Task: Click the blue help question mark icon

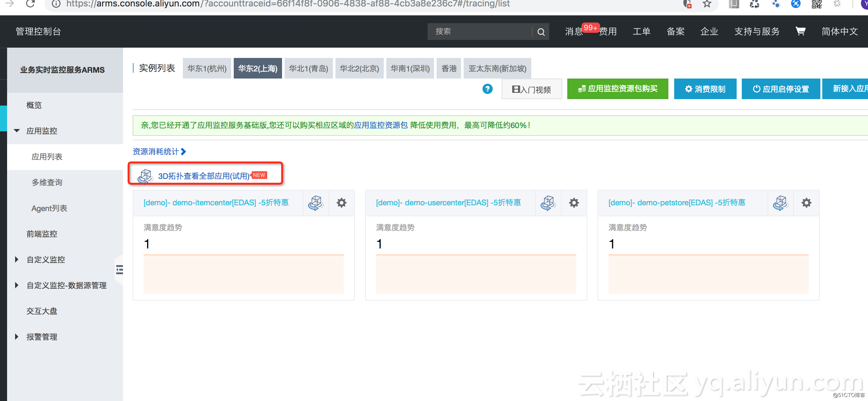Action: [487, 89]
